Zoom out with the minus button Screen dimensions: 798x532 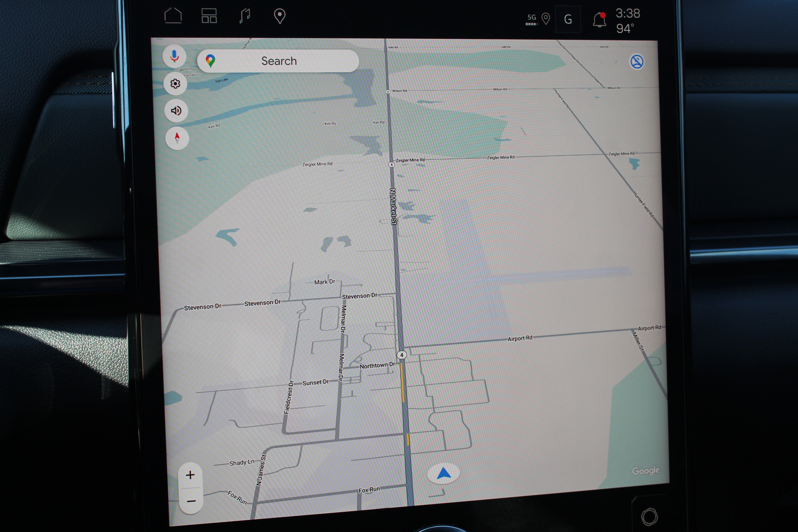(x=191, y=501)
